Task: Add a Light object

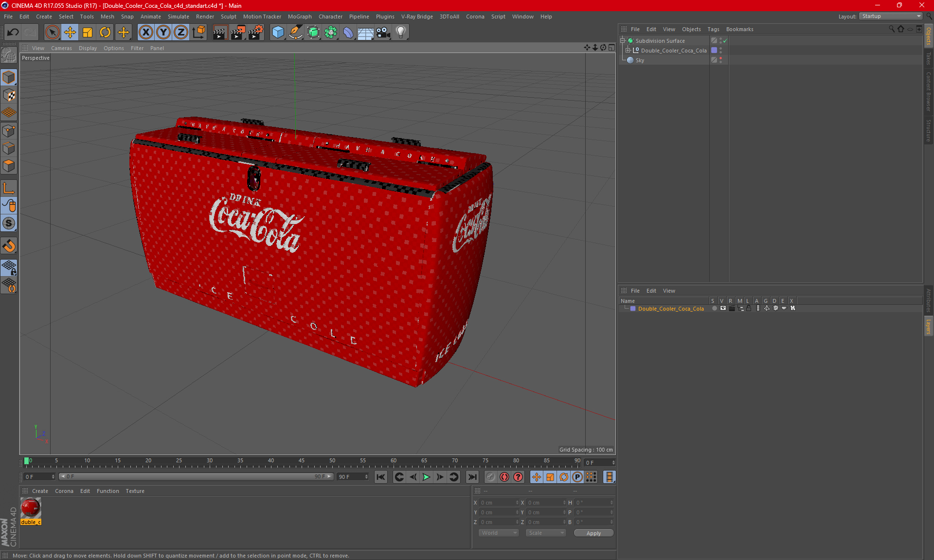Action: pyautogui.click(x=401, y=33)
